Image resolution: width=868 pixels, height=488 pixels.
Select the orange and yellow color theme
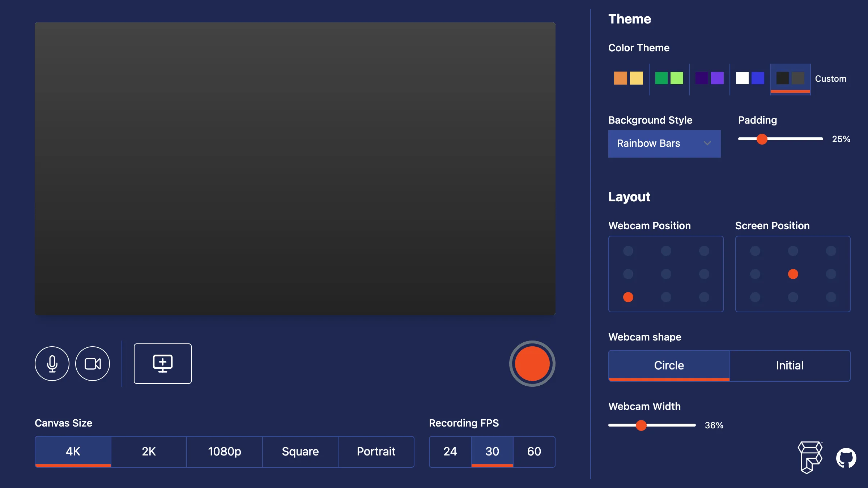click(629, 78)
